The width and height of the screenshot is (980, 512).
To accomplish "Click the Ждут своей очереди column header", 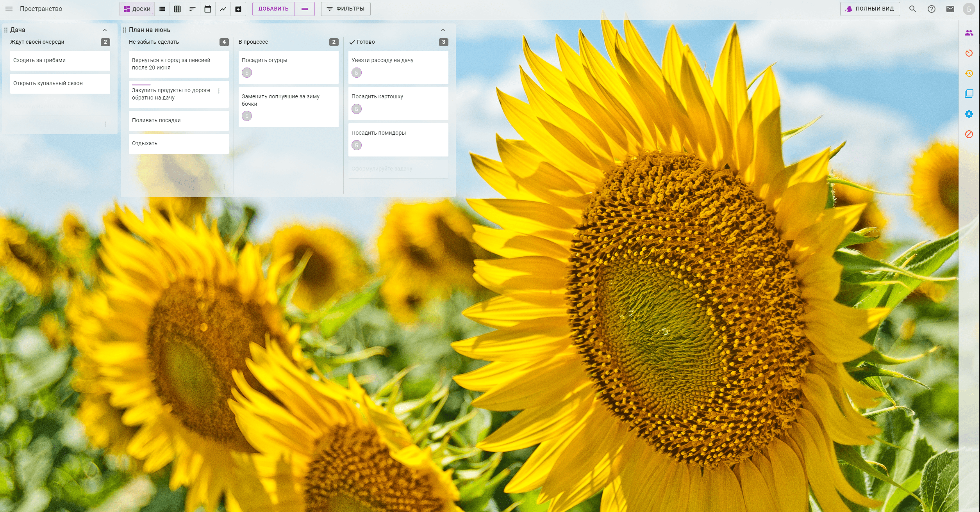I will coord(37,42).
